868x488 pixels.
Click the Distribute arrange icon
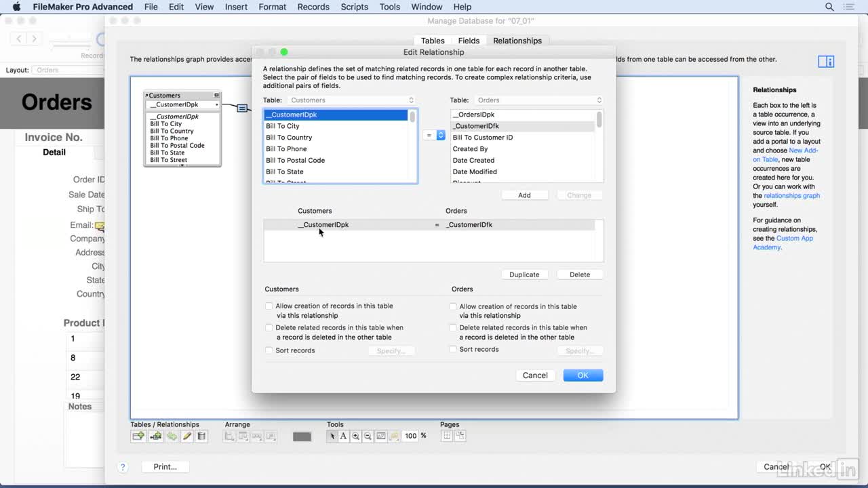click(257, 436)
